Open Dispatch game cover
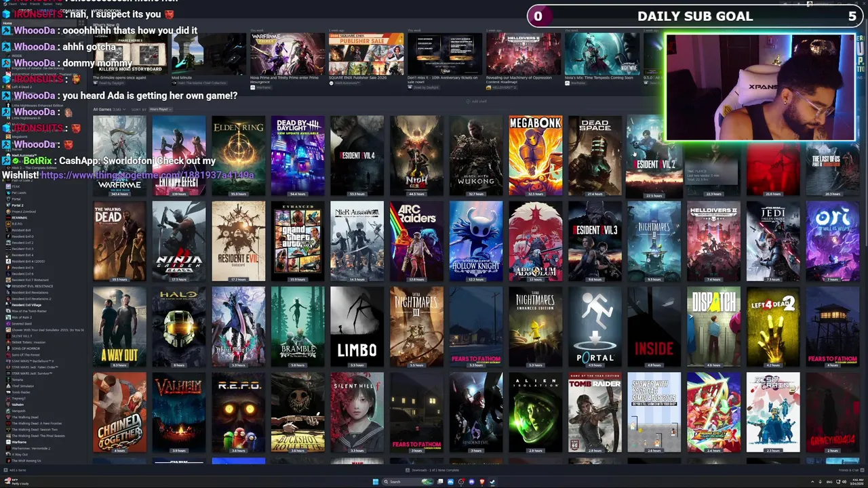Screen dimensions: 868x488 click(713, 327)
